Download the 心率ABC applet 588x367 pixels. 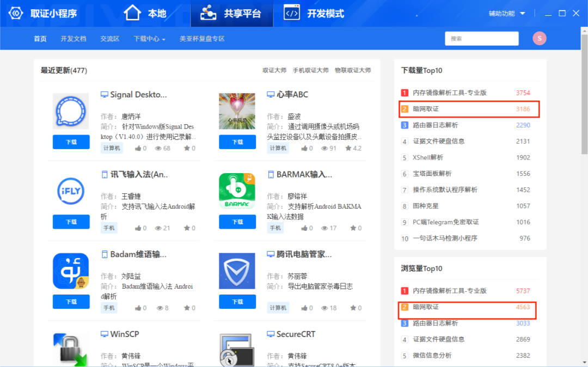tap(237, 142)
